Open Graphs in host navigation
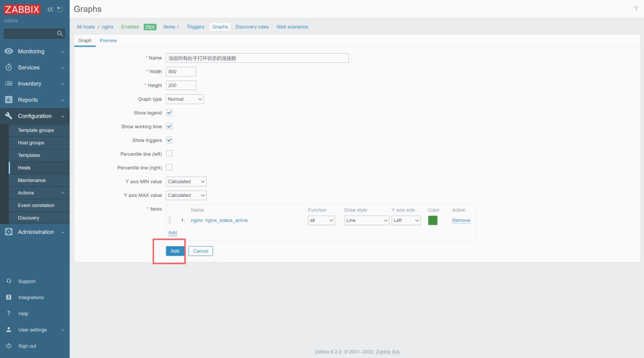644x358 pixels. point(220,27)
